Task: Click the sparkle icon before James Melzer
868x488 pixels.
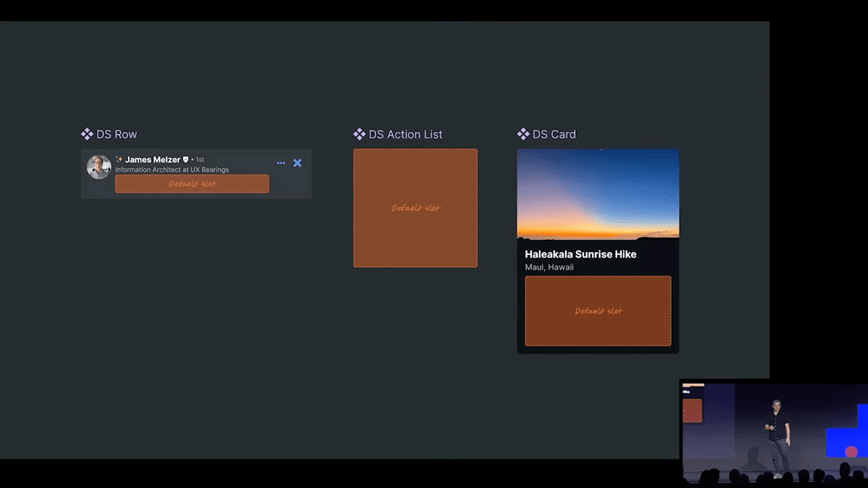Action: [119, 160]
